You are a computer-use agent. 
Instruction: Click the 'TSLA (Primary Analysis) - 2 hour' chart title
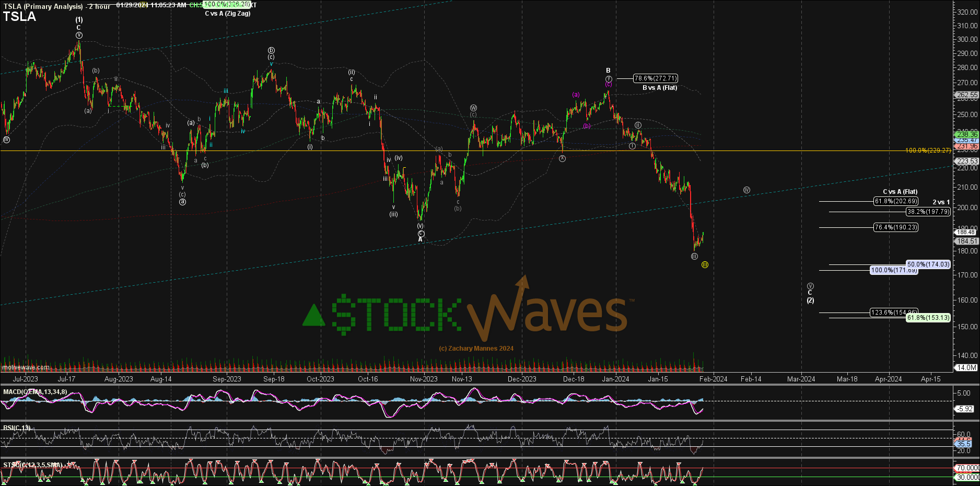click(57, 6)
